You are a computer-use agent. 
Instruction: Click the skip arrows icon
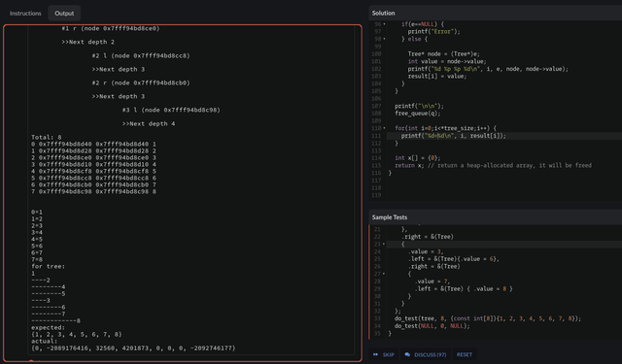pyautogui.click(x=375, y=354)
